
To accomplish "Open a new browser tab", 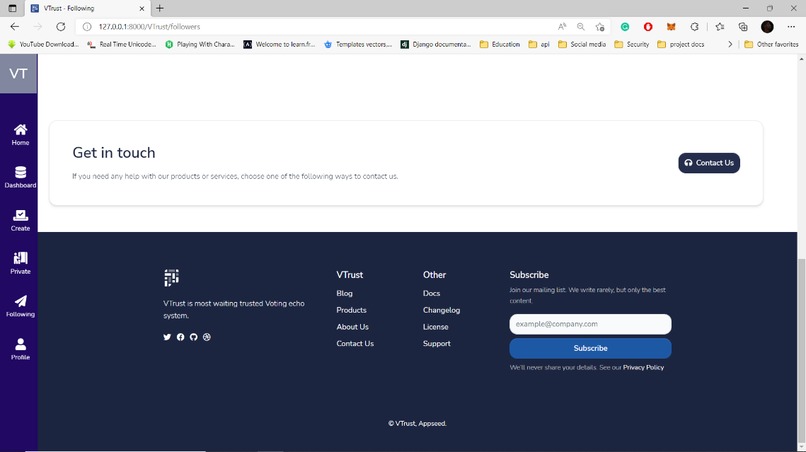I will tap(160, 8).
